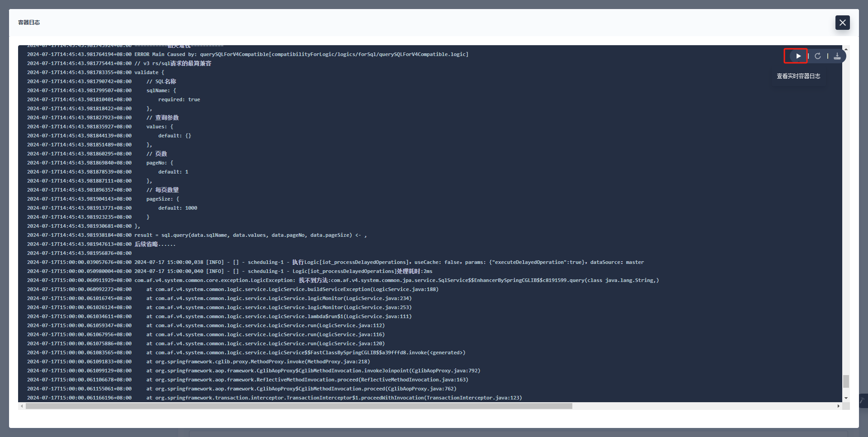
Task: Click the run(LogicService.java:116) stack line
Action: coord(206,334)
